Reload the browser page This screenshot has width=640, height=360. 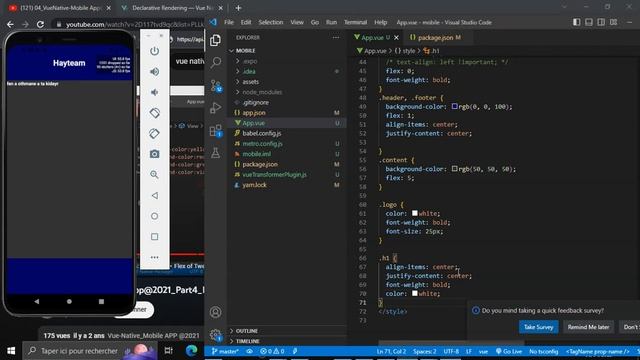tap(40, 24)
